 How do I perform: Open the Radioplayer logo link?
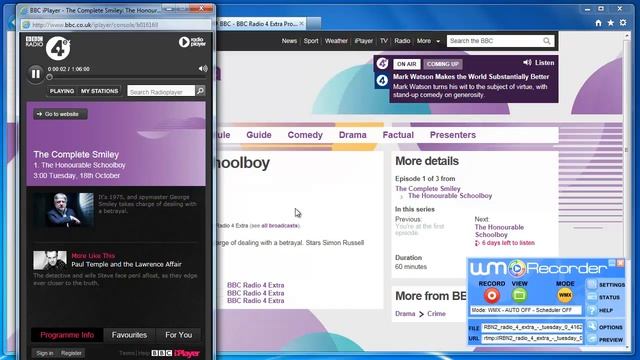coord(192,42)
